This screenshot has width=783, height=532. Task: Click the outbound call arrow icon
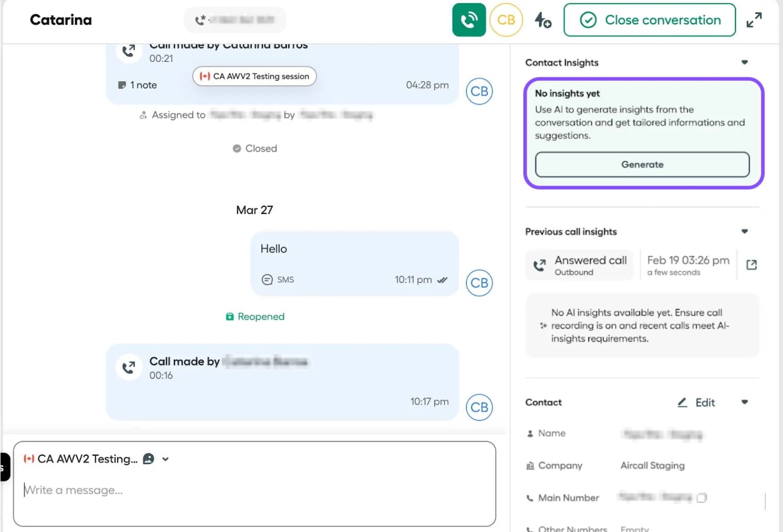click(x=539, y=264)
